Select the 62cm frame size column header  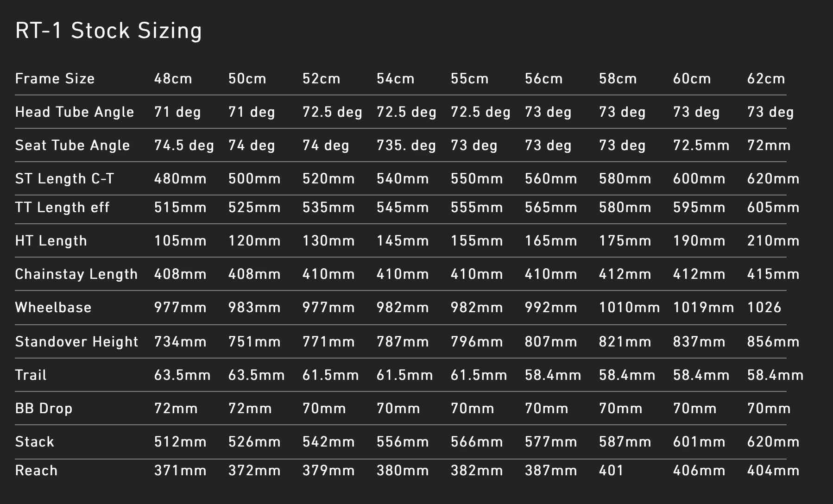point(766,79)
